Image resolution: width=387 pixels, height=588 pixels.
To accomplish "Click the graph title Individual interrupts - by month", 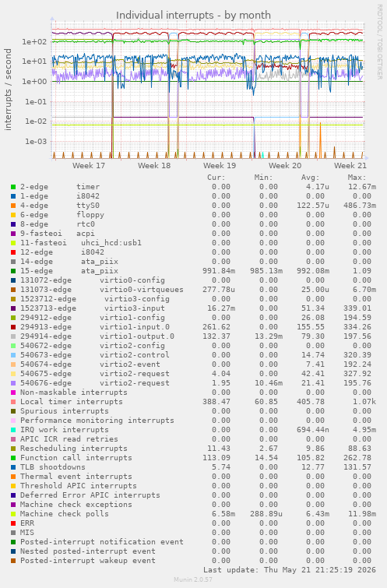I will coord(193,16).
